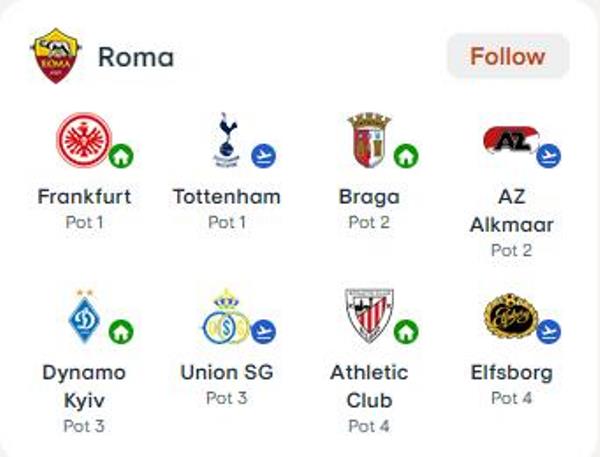600x457 pixels.
Task: Click the plane icon next to Elfsborg
Action: pyautogui.click(x=548, y=331)
